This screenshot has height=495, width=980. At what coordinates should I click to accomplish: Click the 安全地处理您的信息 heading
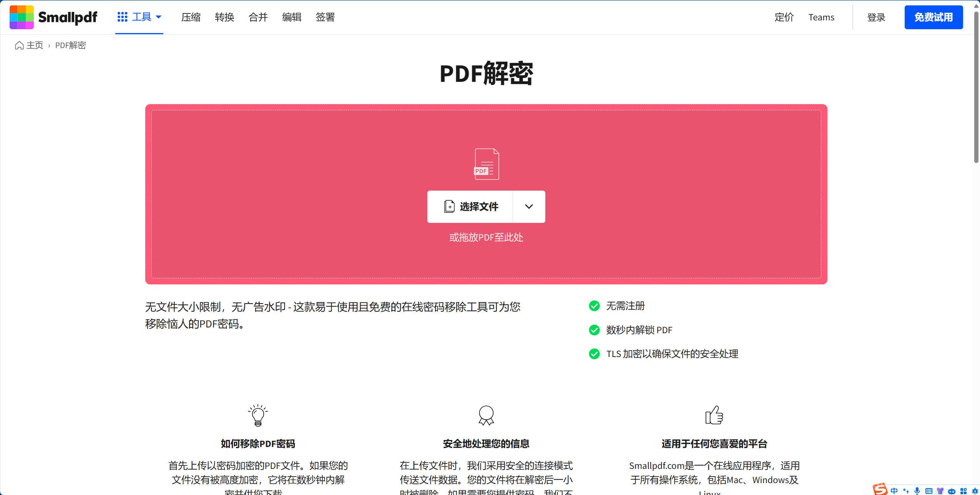pos(486,444)
